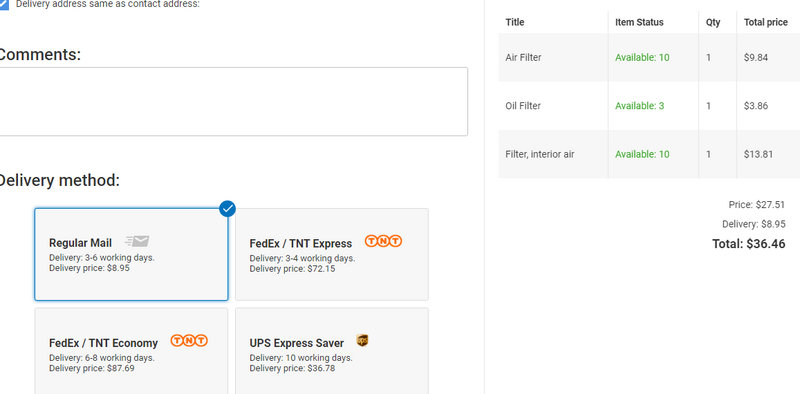Click the blue checkmark badge on Regular Mail
Viewport: 800px width, 394px height.
coord(228,209)
